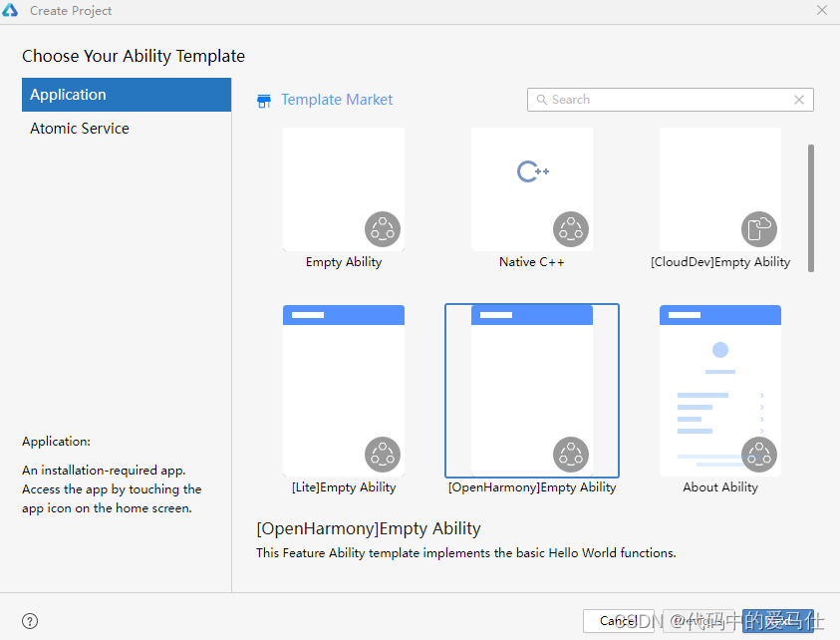Clear the search box using its X icon

pos(799,100)
